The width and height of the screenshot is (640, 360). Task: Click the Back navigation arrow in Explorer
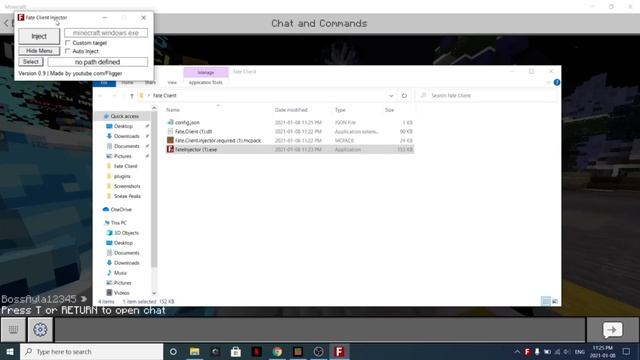click(x=100, y=96)
